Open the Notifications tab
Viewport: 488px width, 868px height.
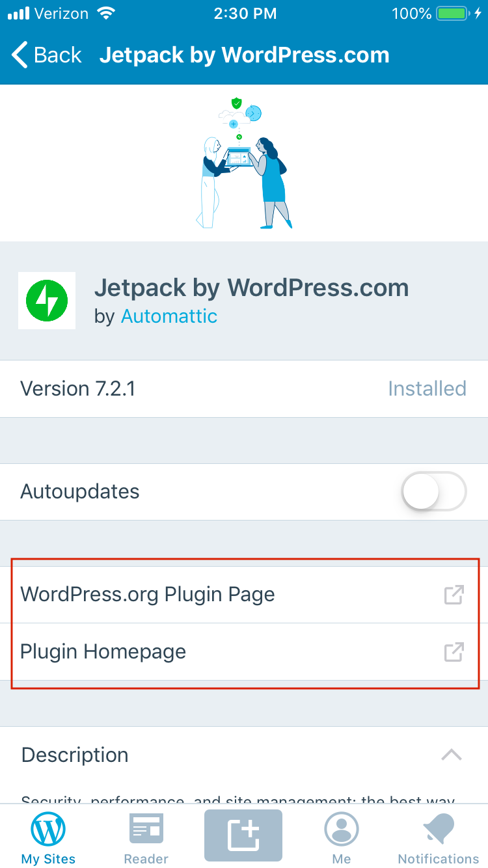(x=439, y=837)
